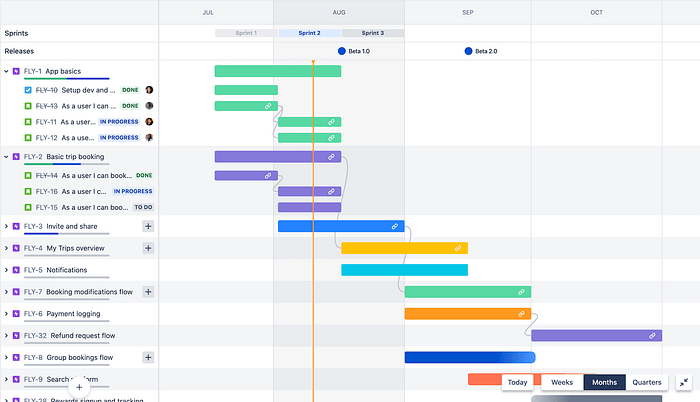Viewport: 700px width, 402px height.
Task: Click the FLY-7 epic type icon
Action: coord(16,292)
